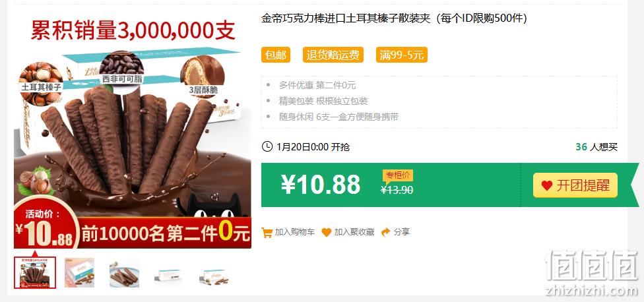Select the first chocolate sticks thumbnail
The height and width of the screenshot is (302, 644).
pyautogui.click(x=35, y=273)
